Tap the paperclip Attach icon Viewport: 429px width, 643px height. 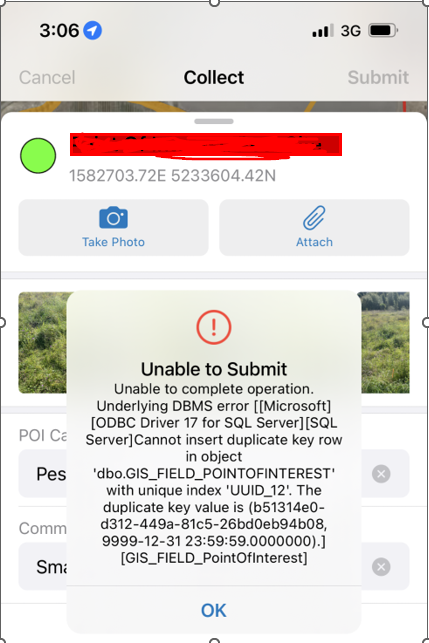pos(314,218)
